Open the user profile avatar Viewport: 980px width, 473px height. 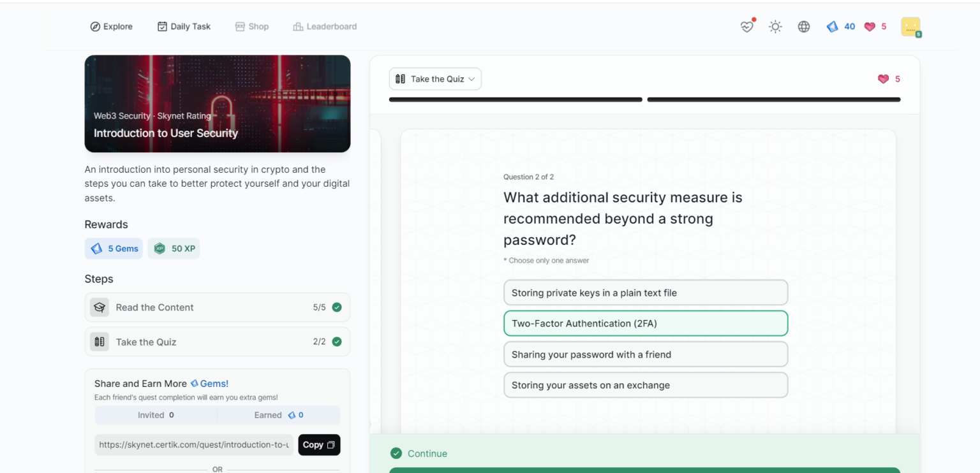pyautogui.click(x=911, y=27)
